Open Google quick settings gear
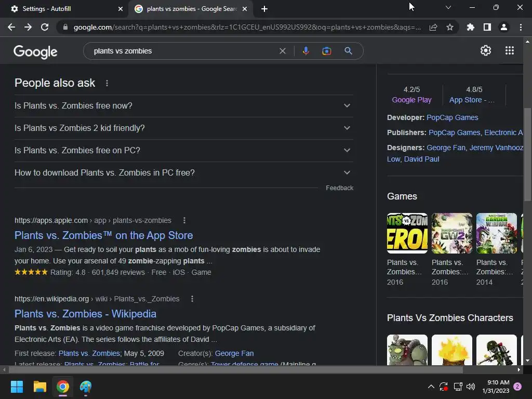532x399 pixels. coord(486,50)
